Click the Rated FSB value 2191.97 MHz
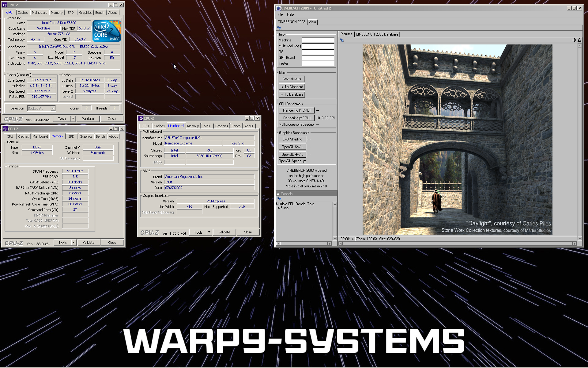588x368 pixels. point(41,97)
